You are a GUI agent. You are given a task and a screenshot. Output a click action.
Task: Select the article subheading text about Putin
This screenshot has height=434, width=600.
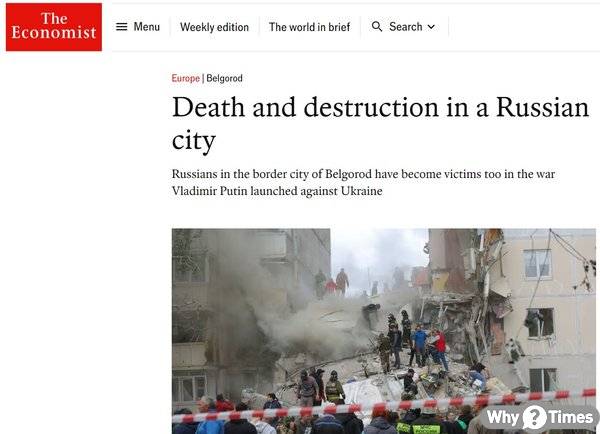pos(363,183)
